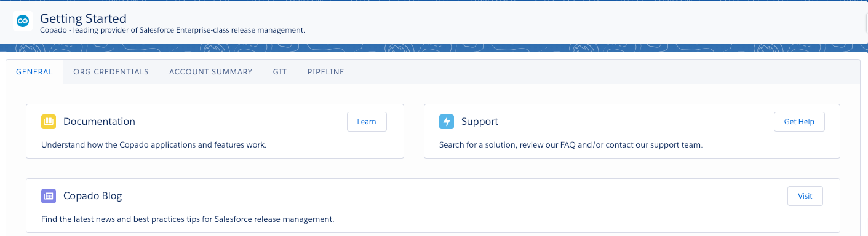
Task: Click the Copado Blog card heading
Action: tap(93, 196)
